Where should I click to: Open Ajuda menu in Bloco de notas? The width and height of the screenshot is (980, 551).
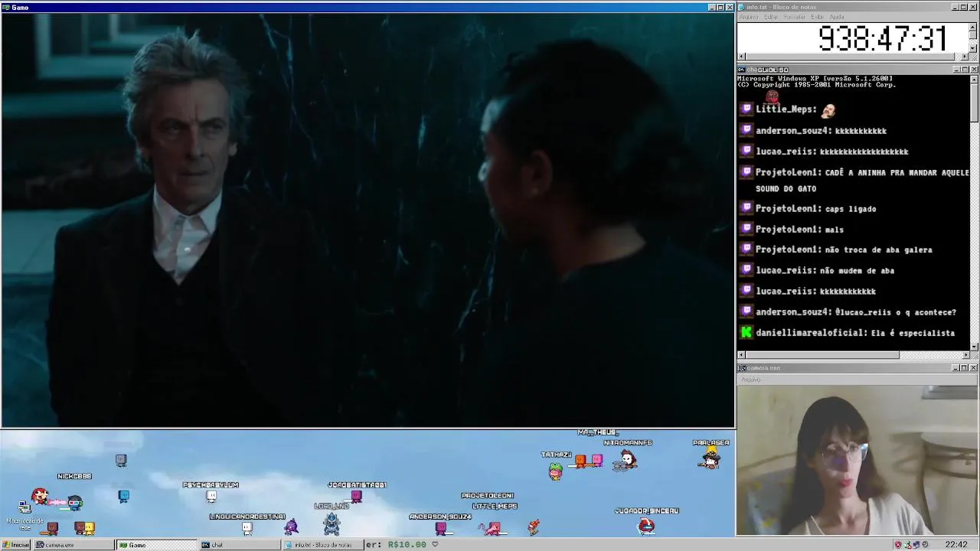point(837,17)
